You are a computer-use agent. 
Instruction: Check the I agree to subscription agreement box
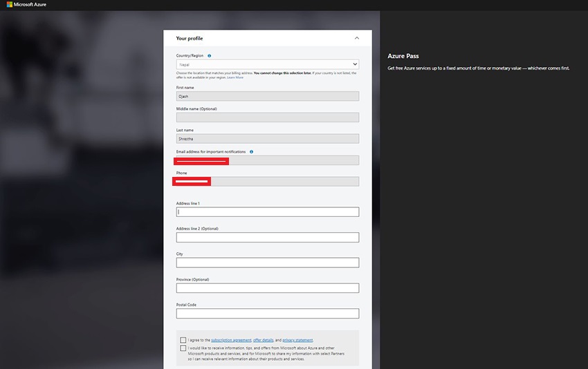pyautogui.click(x=183, y=340)
